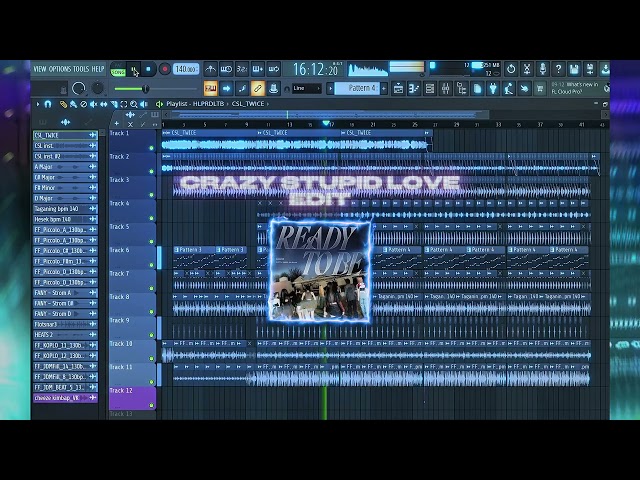Click CSL_TWICE in the playlist breadcrumb

[248, 104]
